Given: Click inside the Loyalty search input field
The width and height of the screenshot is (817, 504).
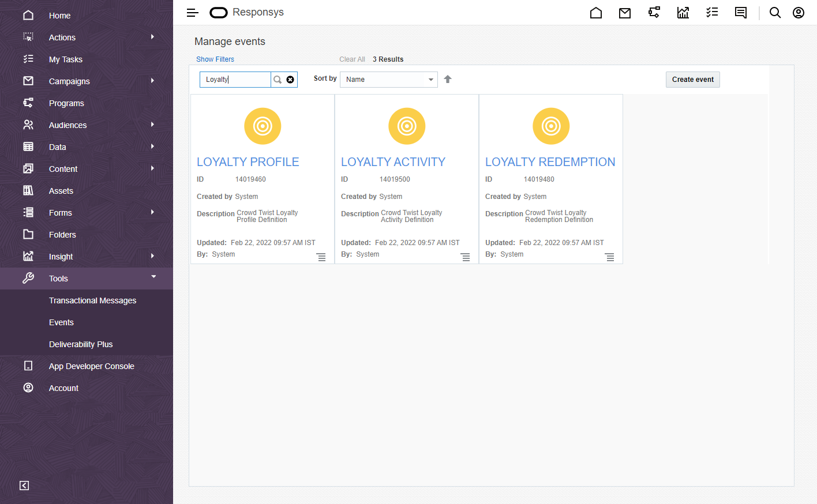Looking at the screenshot, I should (x=235, y=79).
